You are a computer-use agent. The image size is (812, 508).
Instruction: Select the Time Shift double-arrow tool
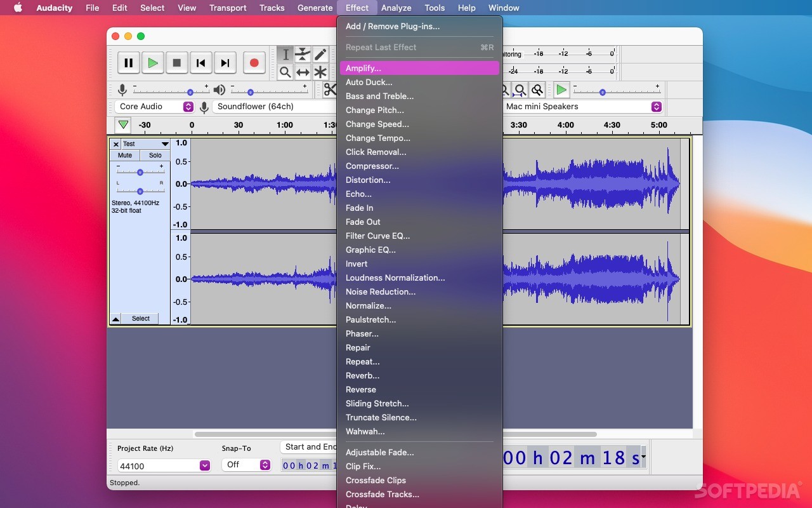point(303,72)
